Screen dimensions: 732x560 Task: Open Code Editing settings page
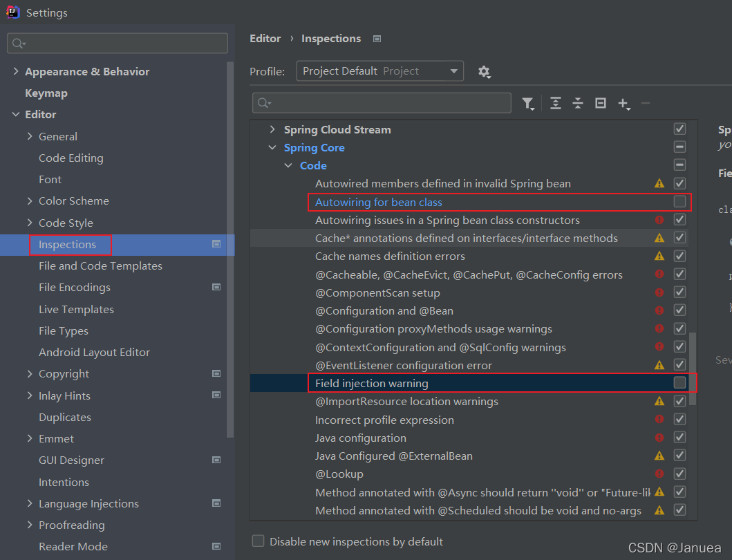(71, 158)
